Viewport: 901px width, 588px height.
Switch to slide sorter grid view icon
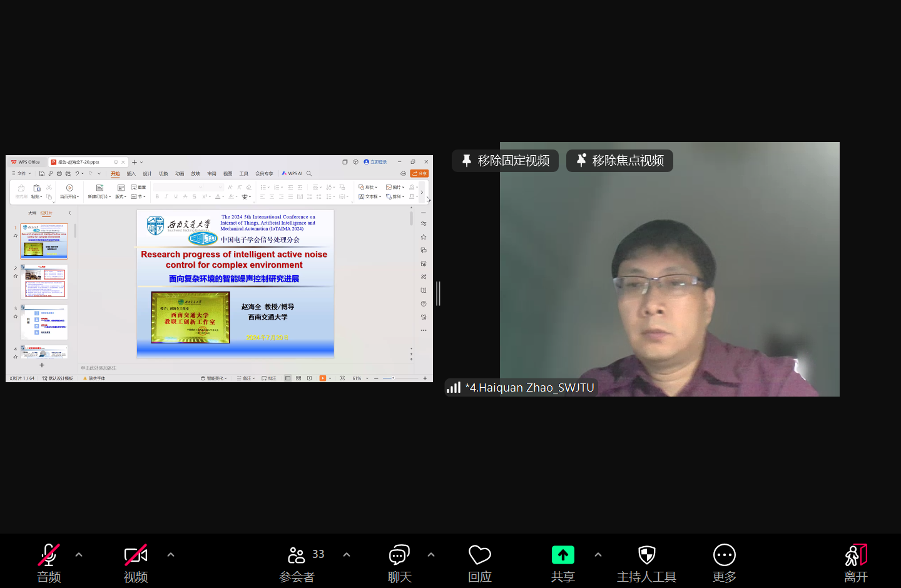click(x=298, y=378)
